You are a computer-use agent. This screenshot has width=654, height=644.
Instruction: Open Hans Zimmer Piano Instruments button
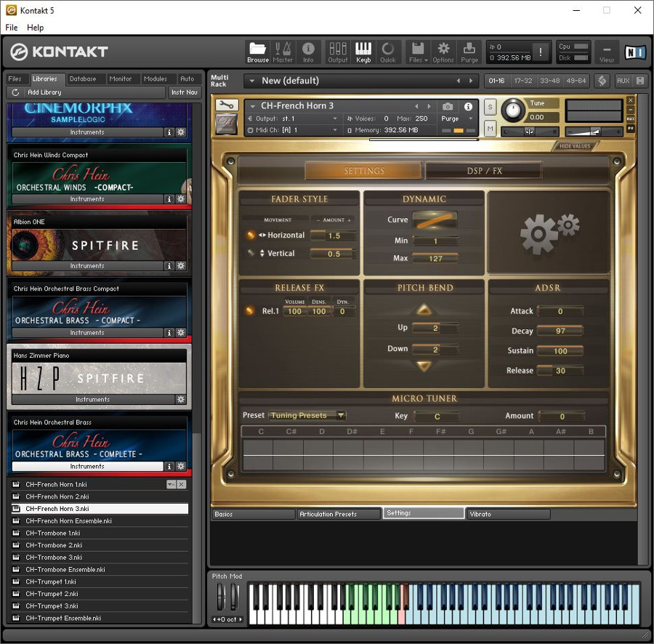[x=92, y=399]
